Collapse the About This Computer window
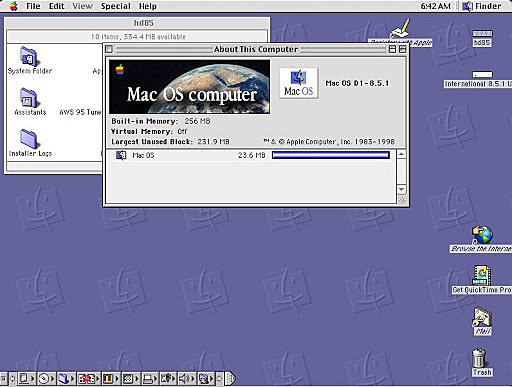Image resolution: width=512 pixels, height=387 pixels. [x=402, y=49]
